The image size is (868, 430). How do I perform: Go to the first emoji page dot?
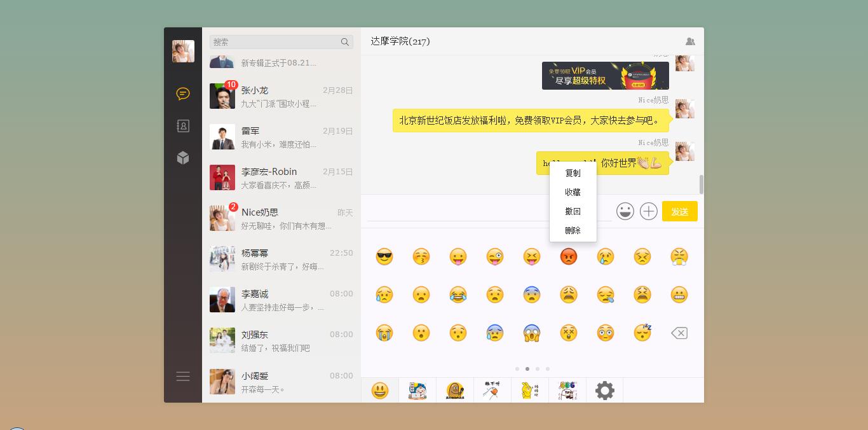[517, 369]
